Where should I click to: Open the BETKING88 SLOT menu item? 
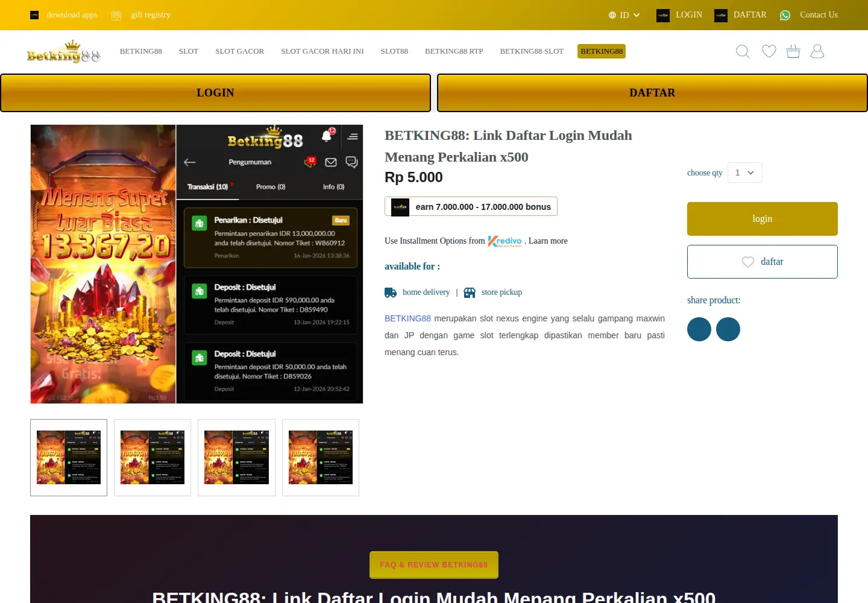(x=532, y=51)
